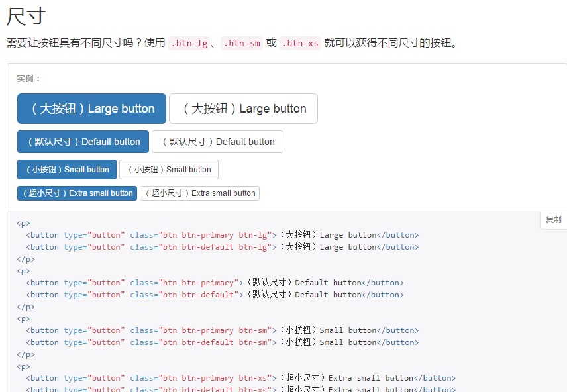Click the primary（默认尺寸）Default button
The width and height of the screenshot is (567, 392).
click(x=82, y=141)
